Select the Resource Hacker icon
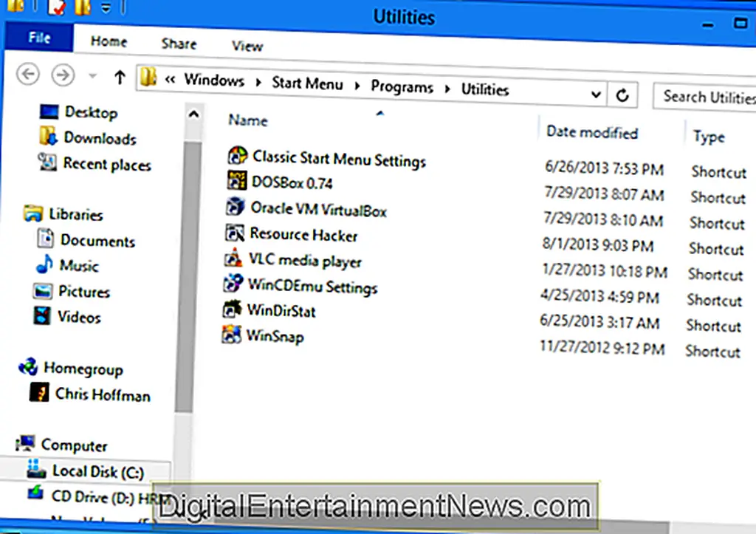 234,233
